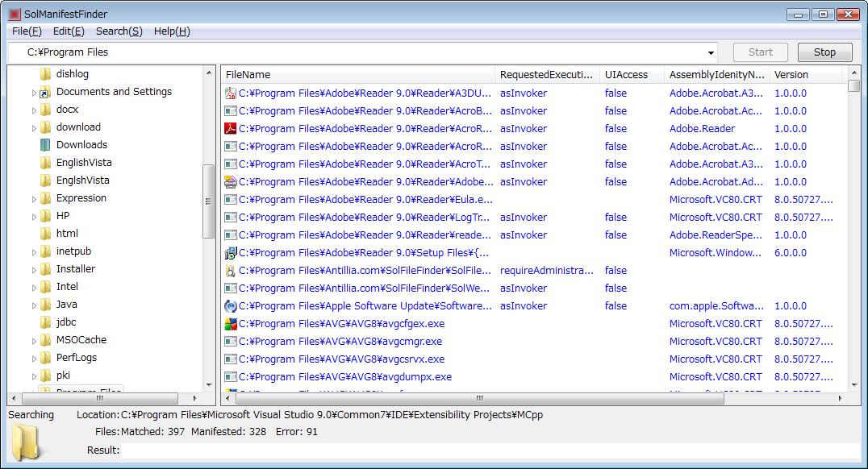868x469 pixels.
Task: Click the results list horizontal scrollbar thumb
Action: click(480, 398)
